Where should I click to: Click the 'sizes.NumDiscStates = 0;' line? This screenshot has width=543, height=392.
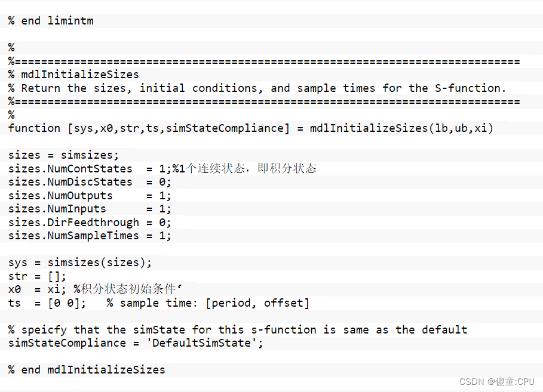point(90,182)
